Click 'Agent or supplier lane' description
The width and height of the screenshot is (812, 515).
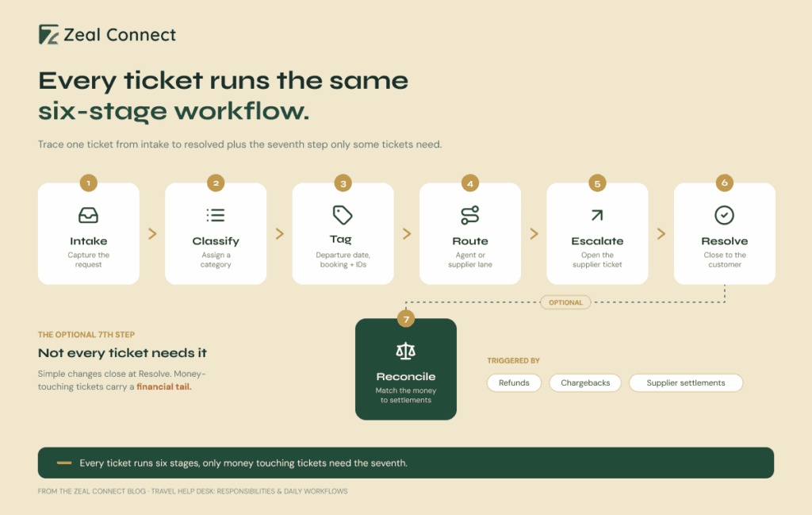pos(470,259)
